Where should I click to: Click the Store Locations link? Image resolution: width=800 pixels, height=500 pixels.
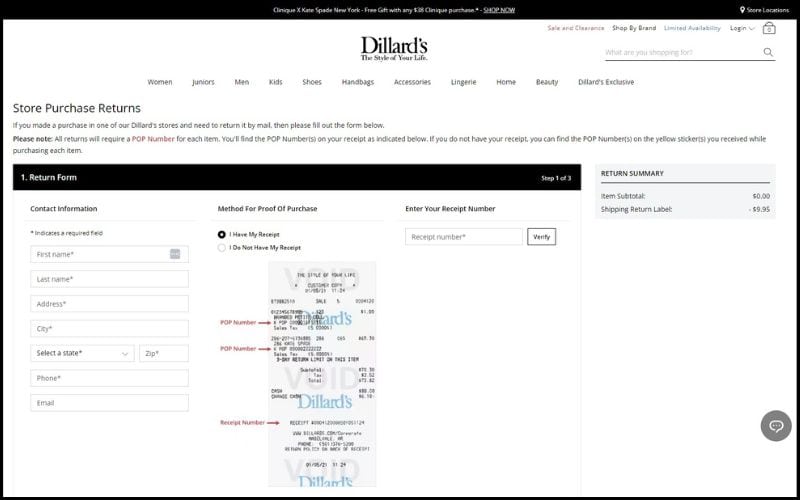click(766, 10)
